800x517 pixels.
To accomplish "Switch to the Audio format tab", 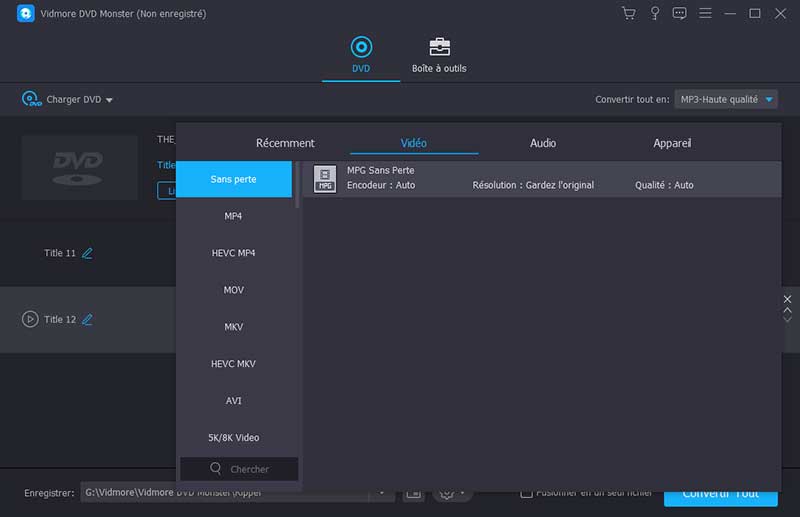I will pos(543,143).
